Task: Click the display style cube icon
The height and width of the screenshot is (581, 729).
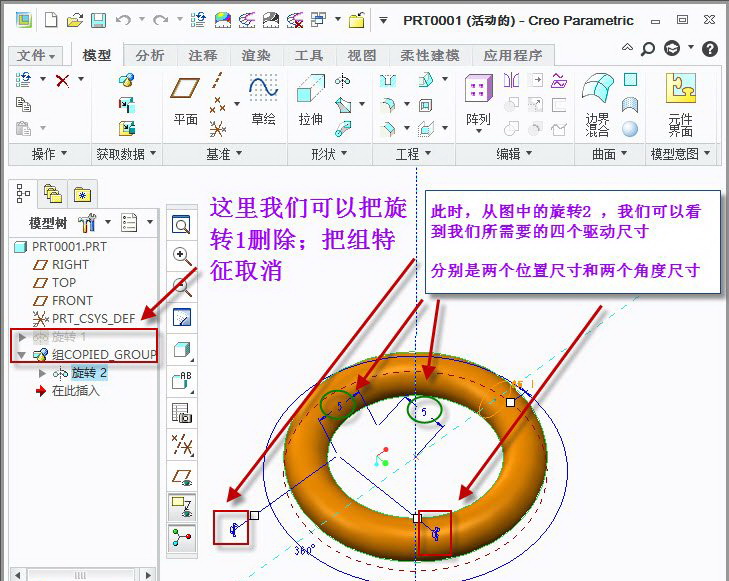Action: [x=182, y=350]
